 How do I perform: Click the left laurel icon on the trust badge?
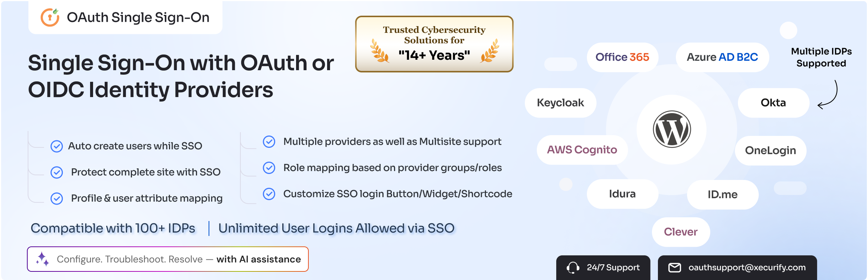coord(379,50)
